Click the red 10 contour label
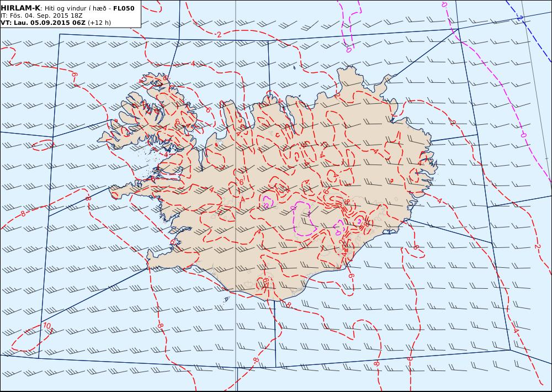This screenshot has height=392, width=552. pyautogui.click(x=47, y=326)
